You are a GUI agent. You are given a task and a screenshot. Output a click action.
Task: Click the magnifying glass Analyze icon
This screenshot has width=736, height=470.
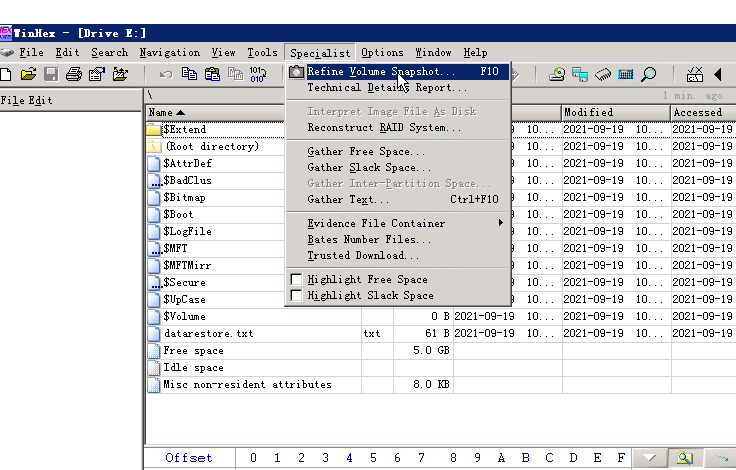pos(649,74)
